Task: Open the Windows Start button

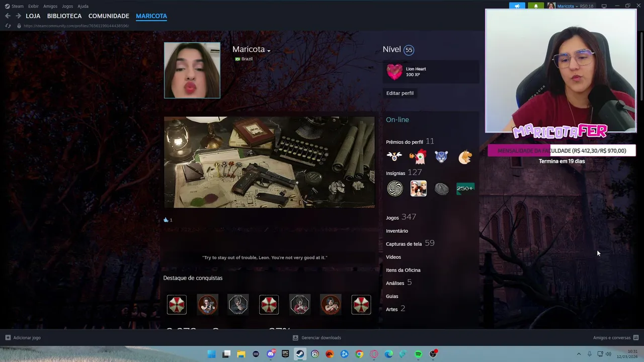Action: 212,354
